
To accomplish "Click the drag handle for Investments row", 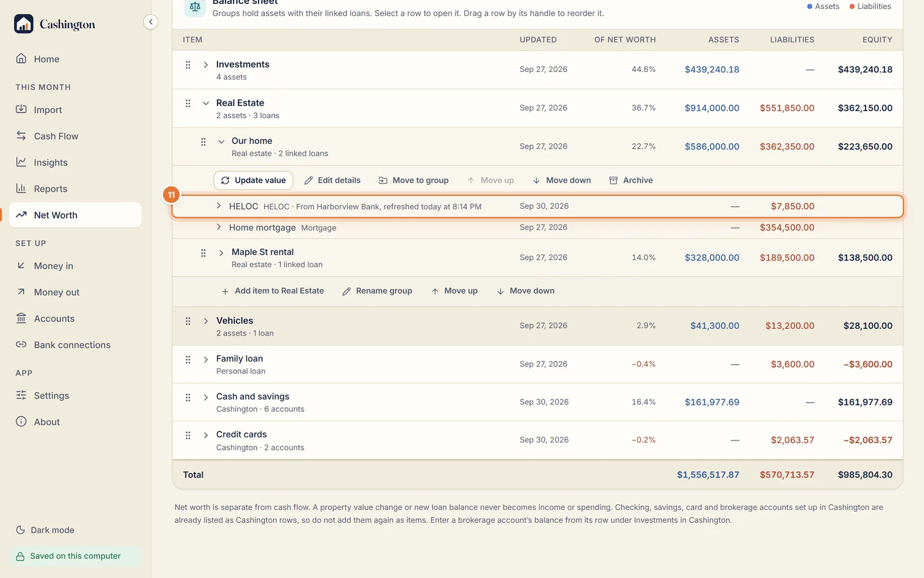I will click(x=188, y=65).
